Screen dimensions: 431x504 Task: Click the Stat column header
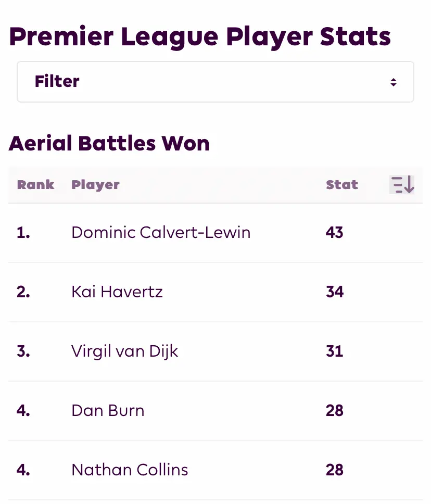(x=342, y=185)
